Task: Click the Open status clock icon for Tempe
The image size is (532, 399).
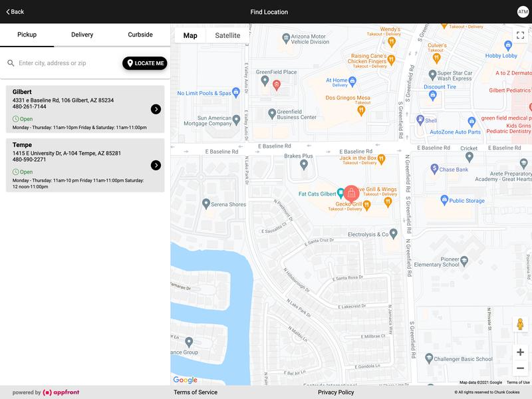Action: [15, 172]
